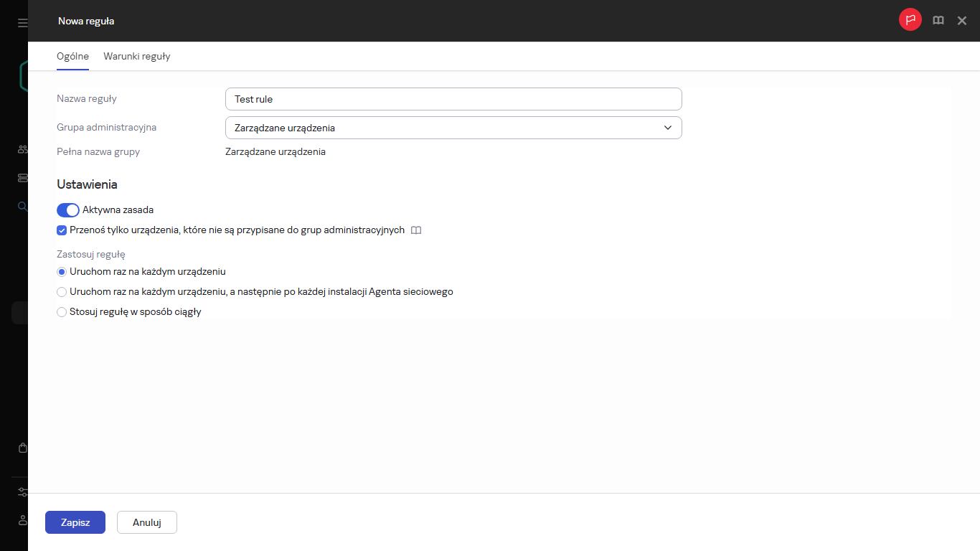Click the 'Anuluj' button
This screenshot has height=551, width=980.
[x=146, y=522]
